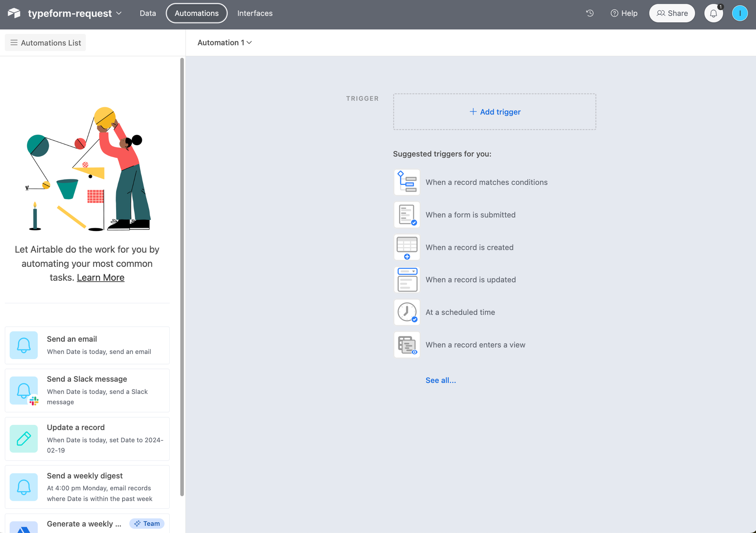Select 'When a record is updated' text
Viewport: 756px width, 533px height.
(x=471, y=280)
